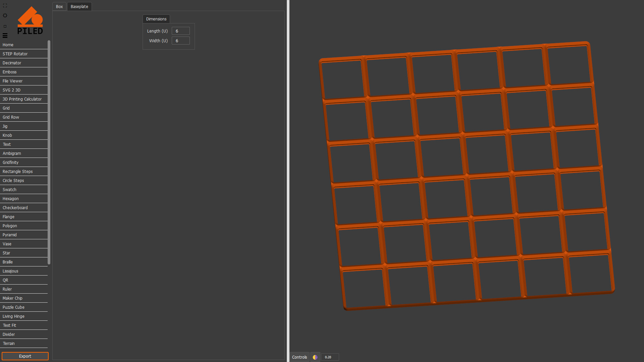644x362 pixels.
Task: Open the Controls button in viewer
Action: 299,357
